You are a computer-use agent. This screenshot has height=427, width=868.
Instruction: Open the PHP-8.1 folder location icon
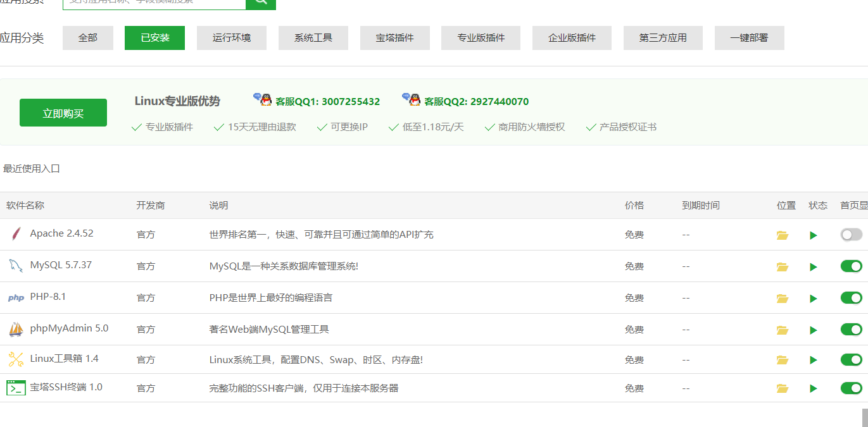click(x=783, y=299)
